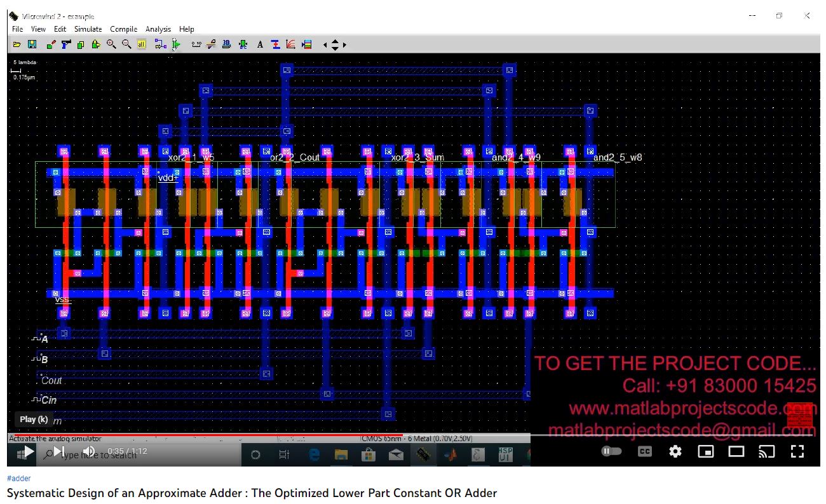Click the #adder hashtag link

(18, 479)
